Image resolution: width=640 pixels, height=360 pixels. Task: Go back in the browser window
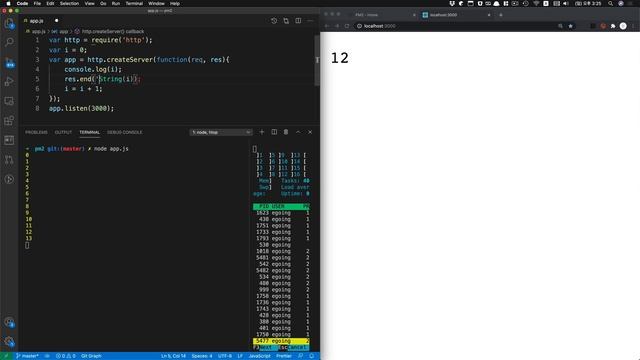coord(327,26)
